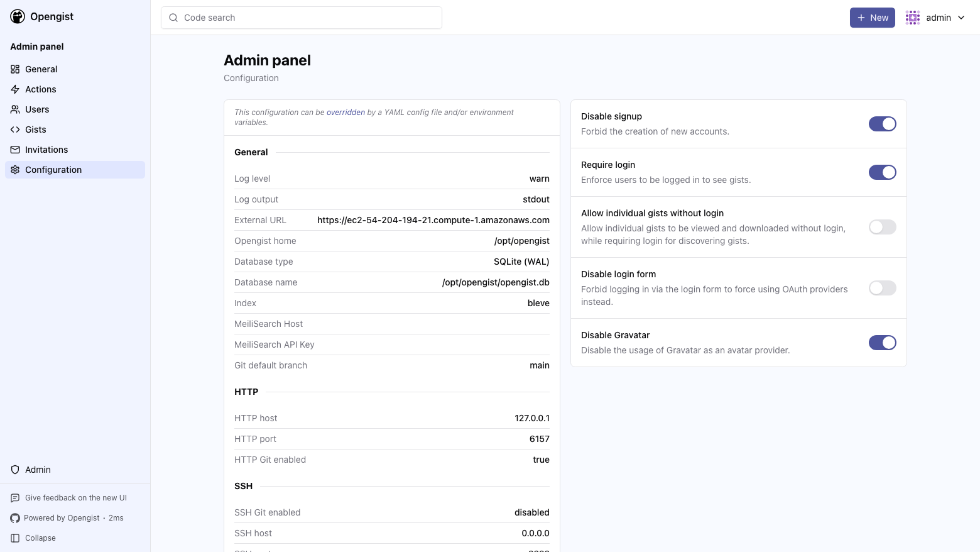Click the Log level value 'warn'
The width and height of the screenshot is (980, 552).
[540, 179]
